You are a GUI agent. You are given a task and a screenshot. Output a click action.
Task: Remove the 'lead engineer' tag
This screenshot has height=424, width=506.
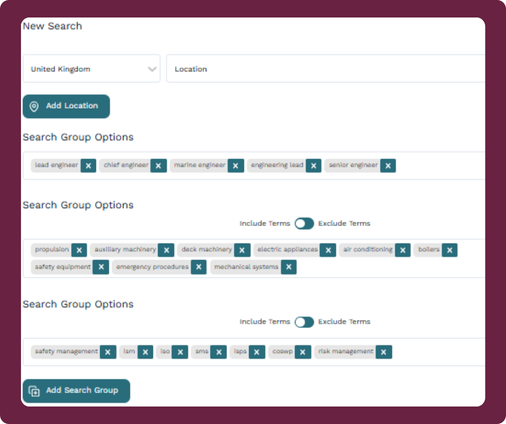pyautogui.click(x=88, y=166)
